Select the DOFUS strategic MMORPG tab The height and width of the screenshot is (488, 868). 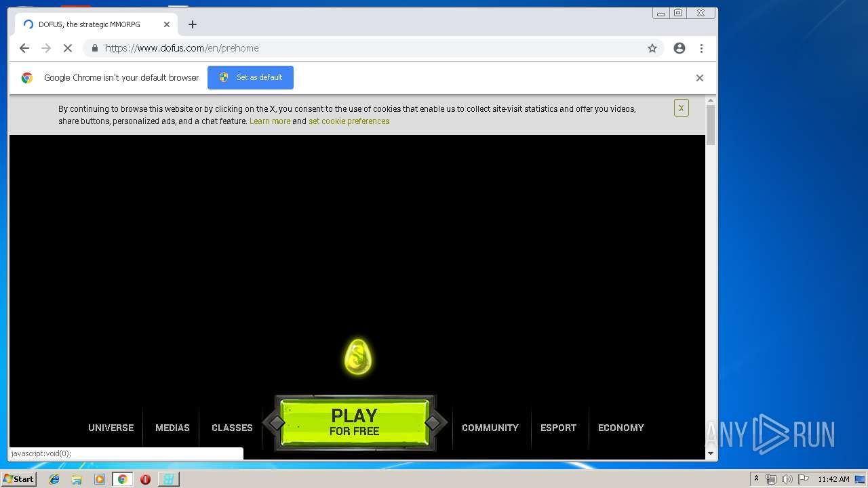tap(96, 24)
